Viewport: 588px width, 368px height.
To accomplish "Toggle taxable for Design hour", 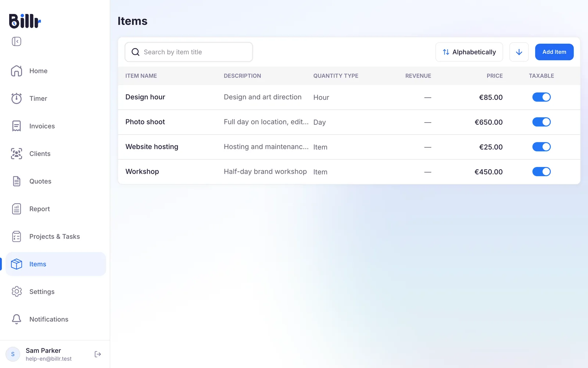I will coord(541,97).
